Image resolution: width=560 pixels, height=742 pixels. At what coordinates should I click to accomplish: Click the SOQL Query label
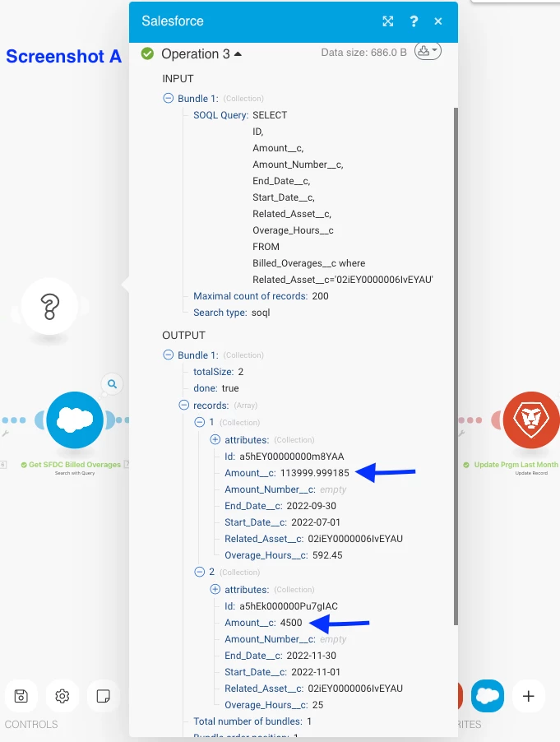click(220, 115)
